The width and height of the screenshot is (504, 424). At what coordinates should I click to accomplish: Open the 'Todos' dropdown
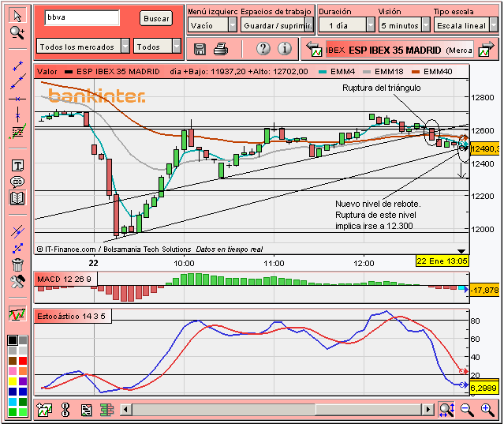157,47
